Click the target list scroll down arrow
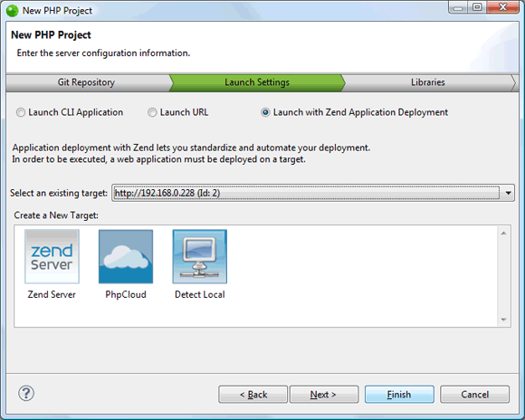The width and height of the screenshot is (525, 420). [x=503, y=320]
